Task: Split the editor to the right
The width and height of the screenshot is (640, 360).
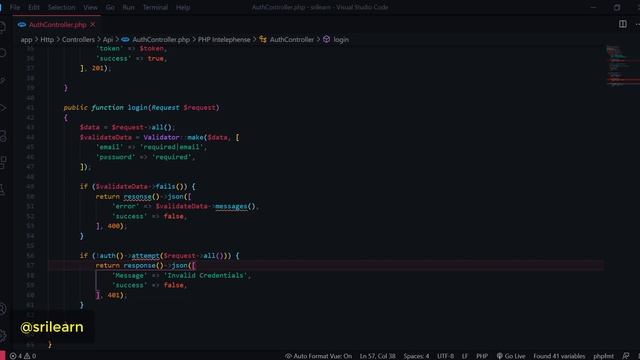Action: (622, 24)
